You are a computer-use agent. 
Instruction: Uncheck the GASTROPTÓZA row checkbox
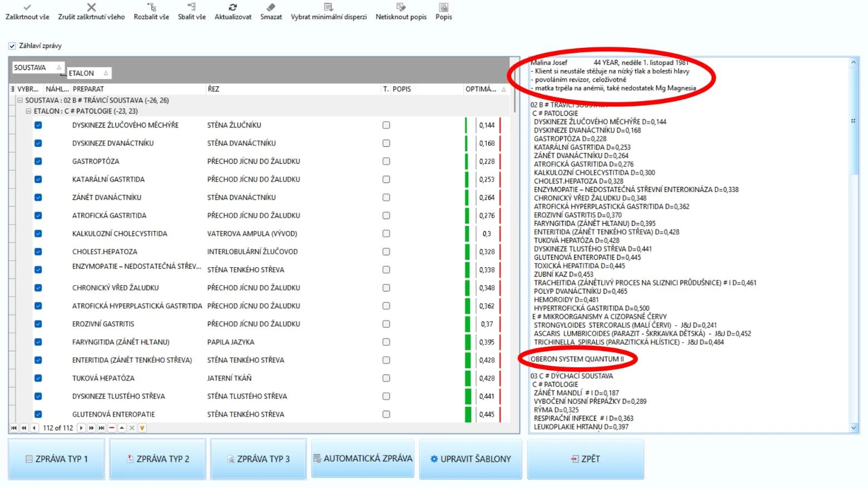[x=38, y=161]
